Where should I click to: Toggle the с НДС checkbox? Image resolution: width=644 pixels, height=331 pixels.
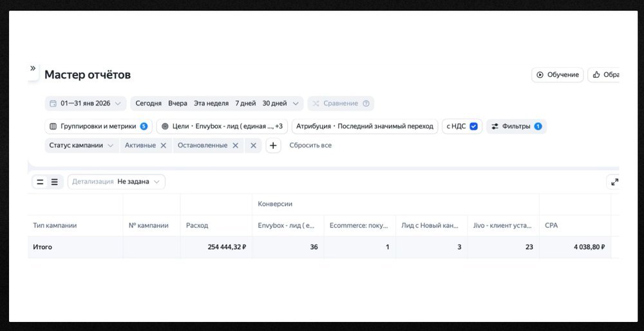pyautogui.click(x=473, y=126)
